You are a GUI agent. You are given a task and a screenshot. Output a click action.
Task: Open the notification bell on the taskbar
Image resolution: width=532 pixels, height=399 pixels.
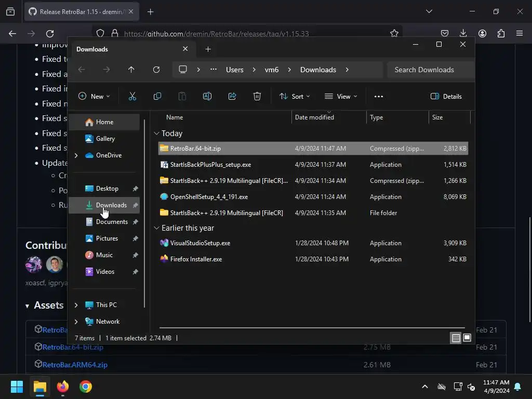[x=518, y=387]
